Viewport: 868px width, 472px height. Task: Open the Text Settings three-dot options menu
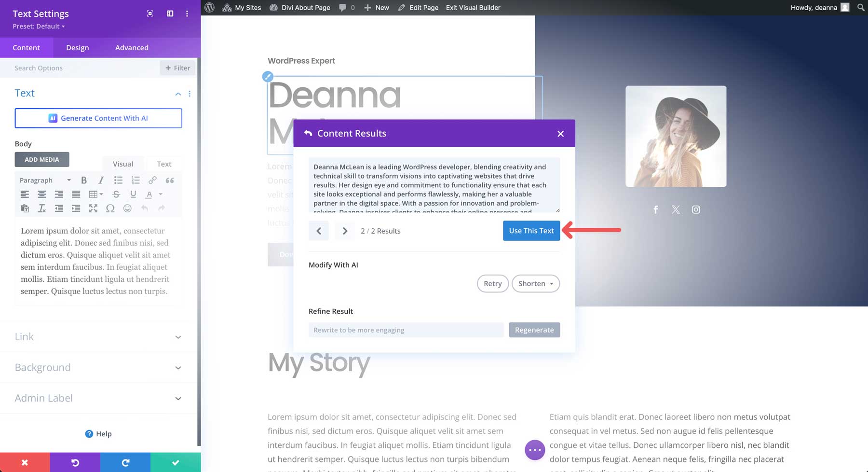[x=187, y=14]
